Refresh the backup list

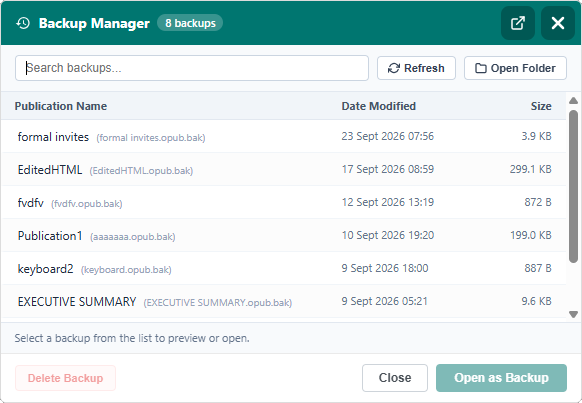(x=416, y=68)
